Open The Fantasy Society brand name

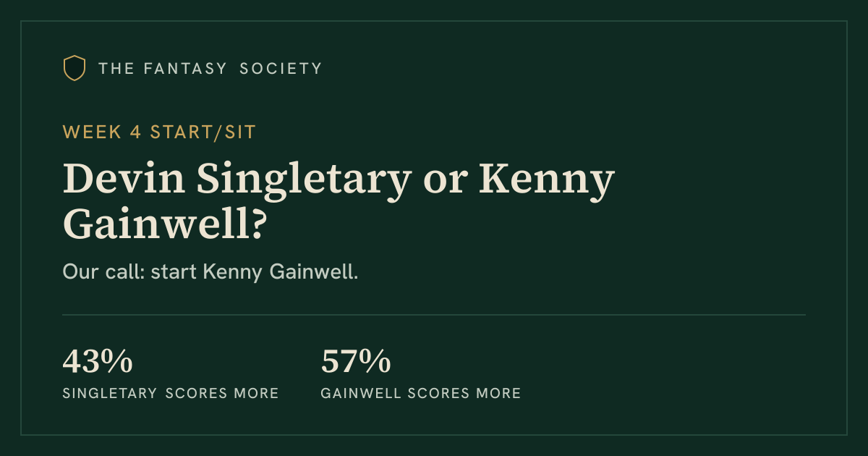[x=210, y=69]
